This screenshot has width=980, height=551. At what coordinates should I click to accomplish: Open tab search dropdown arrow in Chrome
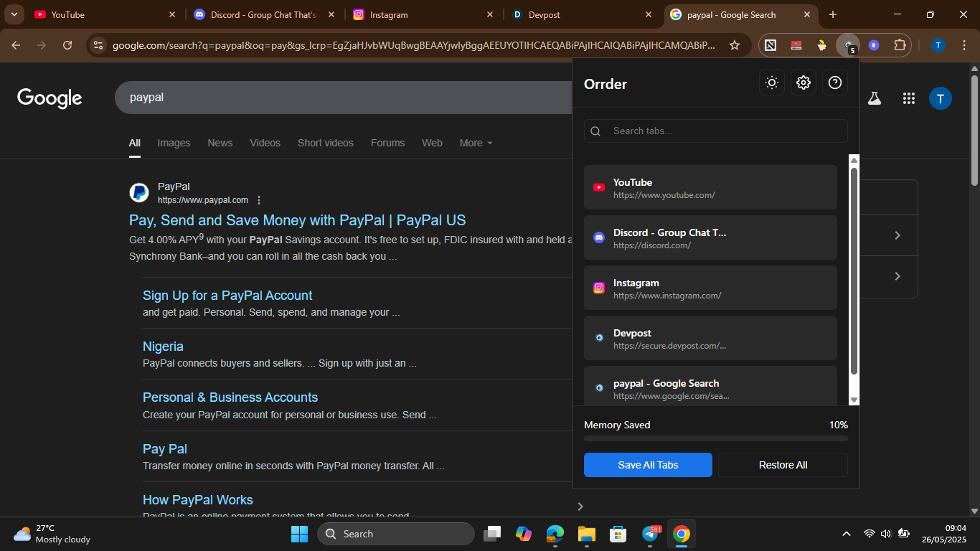click(x=14, y=14)
